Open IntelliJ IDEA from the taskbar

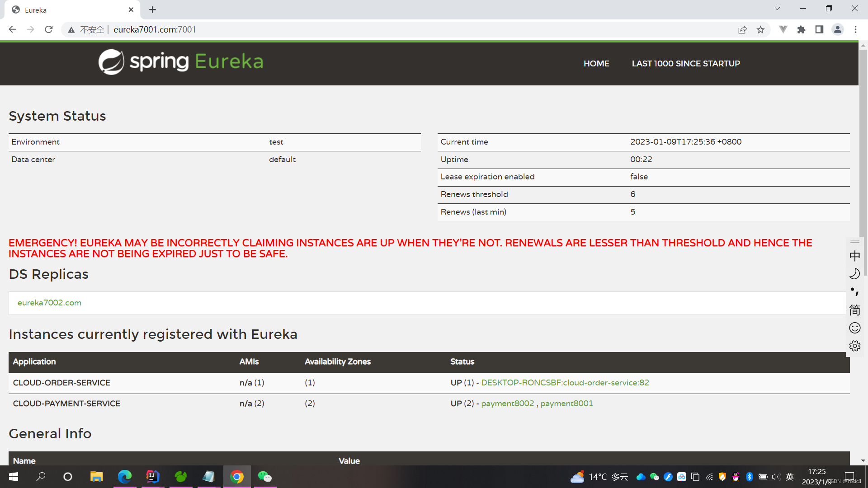[153, 477]
